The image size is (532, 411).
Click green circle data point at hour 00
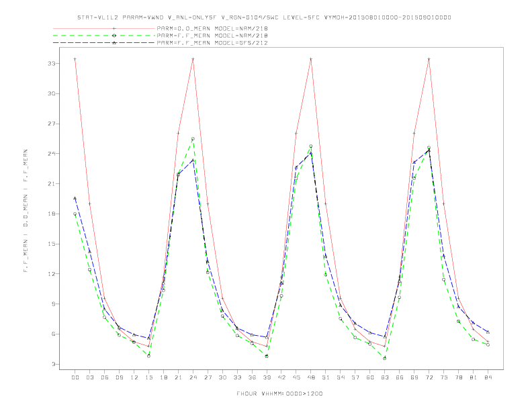pos(75,214)
